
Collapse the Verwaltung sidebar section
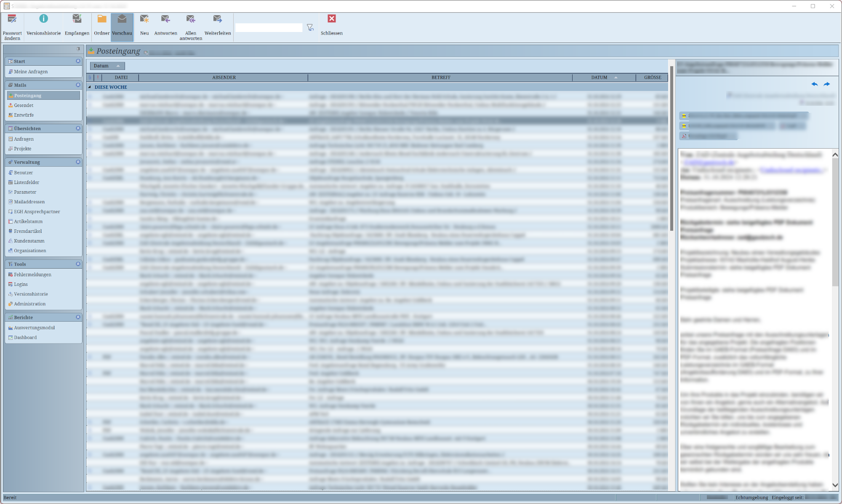tap(78, 162)
